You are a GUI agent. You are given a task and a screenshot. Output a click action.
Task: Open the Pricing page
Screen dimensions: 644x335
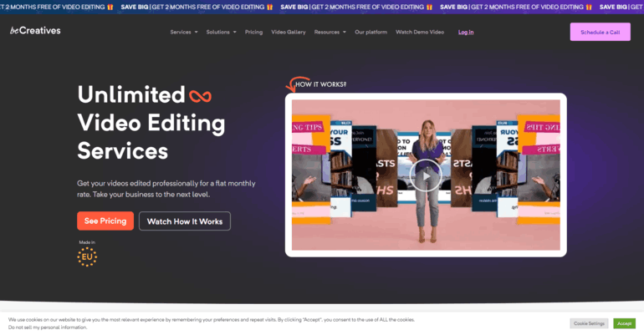tap(253, 32)
